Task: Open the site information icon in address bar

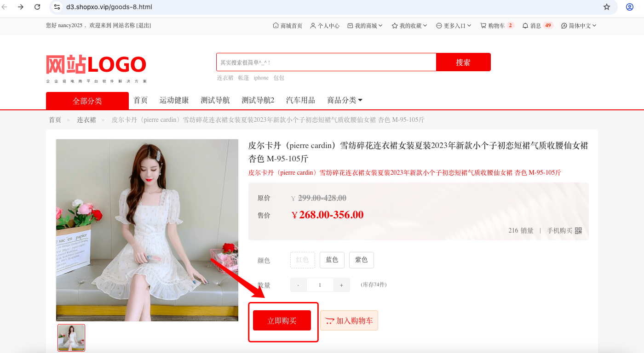Action: (x=57, y=7)
